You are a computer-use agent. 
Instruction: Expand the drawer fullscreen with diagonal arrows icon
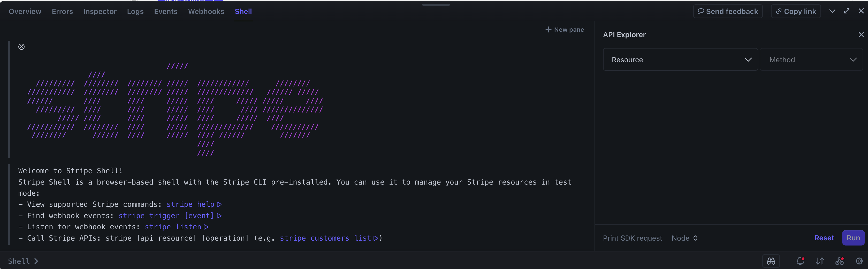847,11
